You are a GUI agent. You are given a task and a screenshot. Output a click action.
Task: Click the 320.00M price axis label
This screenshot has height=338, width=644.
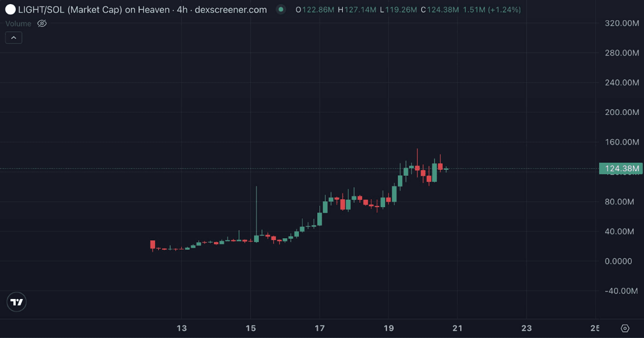click(x=622, y=23)
